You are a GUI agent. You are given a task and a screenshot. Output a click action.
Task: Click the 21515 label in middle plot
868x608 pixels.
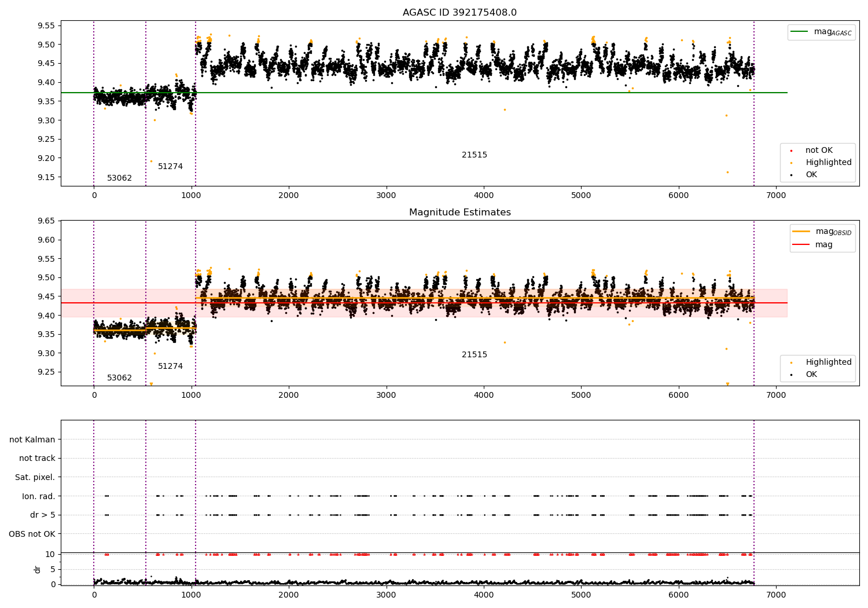pyautogui.click(x=474, y=354)
